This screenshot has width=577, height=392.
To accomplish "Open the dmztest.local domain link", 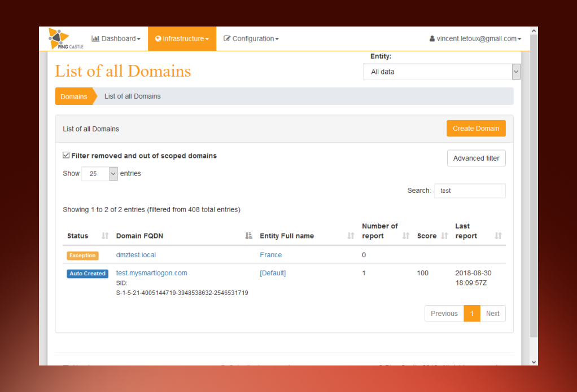I will tap(136, 255).
